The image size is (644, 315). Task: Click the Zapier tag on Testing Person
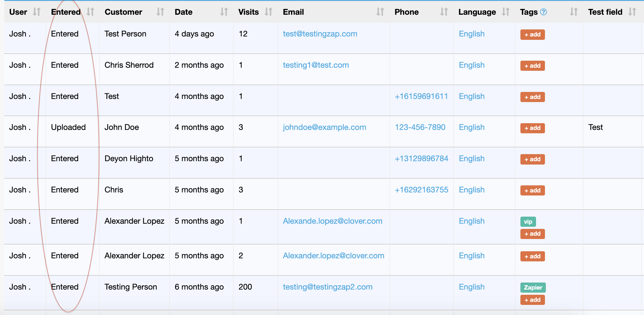(533, 287)
